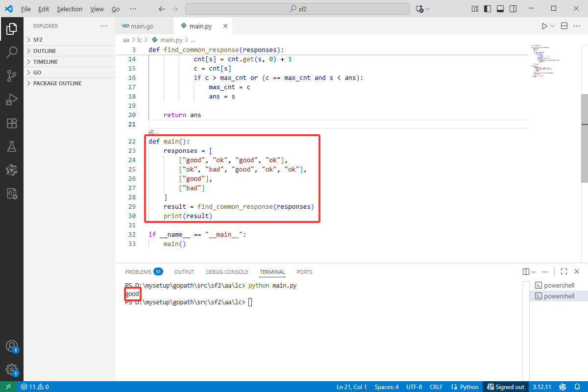588x392 pixels.
Task: Open the Copilot chat icon in title bar
Action: [419, 9]
